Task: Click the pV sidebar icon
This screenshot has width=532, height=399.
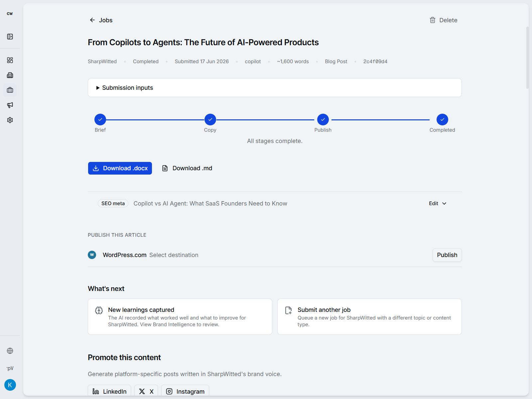Action: point(10,368)
